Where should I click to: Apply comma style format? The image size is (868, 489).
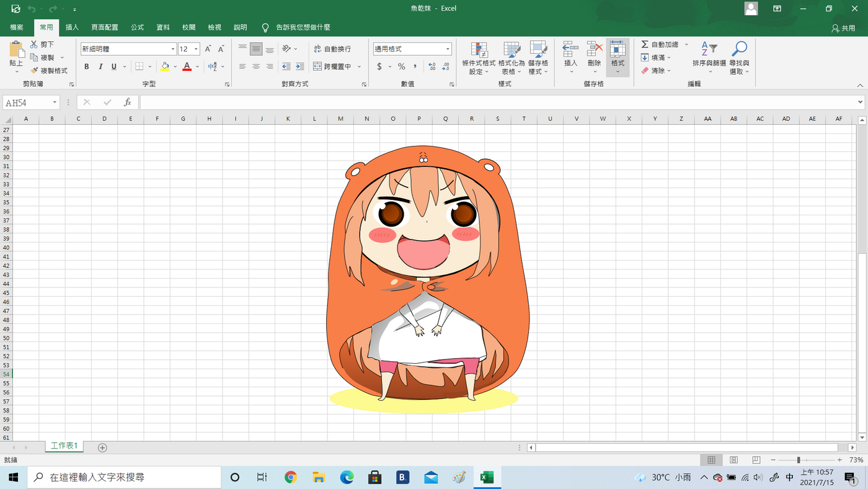tap(414, 66)
